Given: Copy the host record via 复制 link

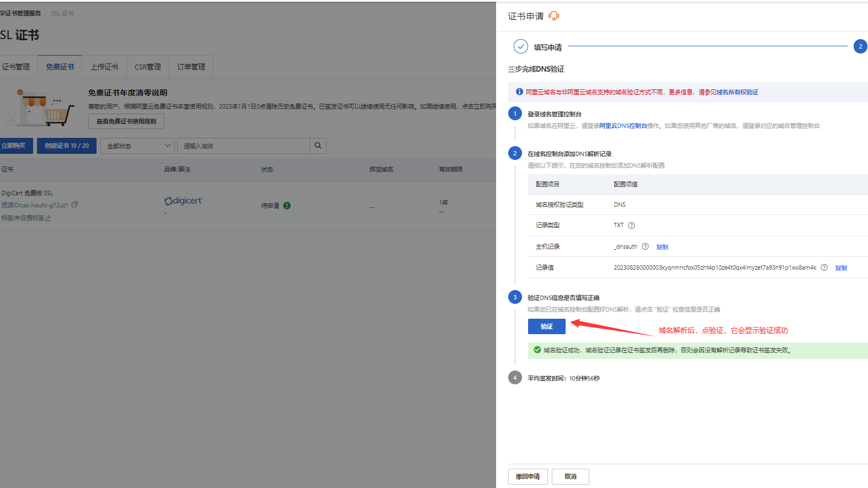Looking at the screenshot, I should [x=662, y=247].
